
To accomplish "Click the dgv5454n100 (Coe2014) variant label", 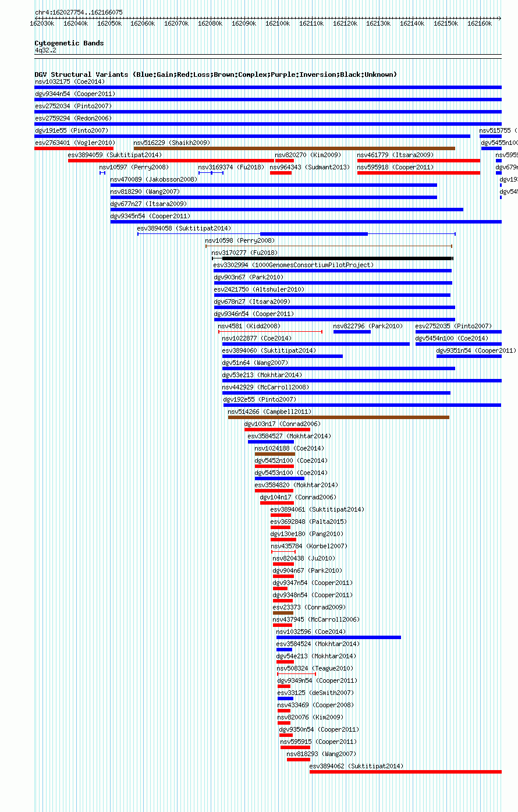I will 452,338.
